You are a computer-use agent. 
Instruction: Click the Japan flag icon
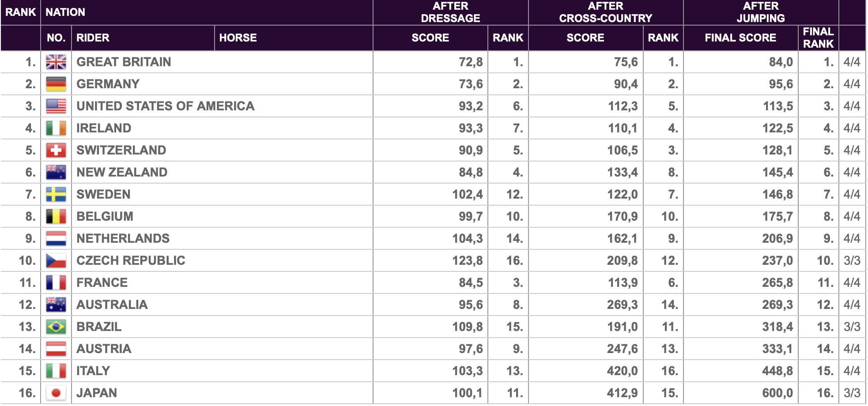tap(56, 393)
